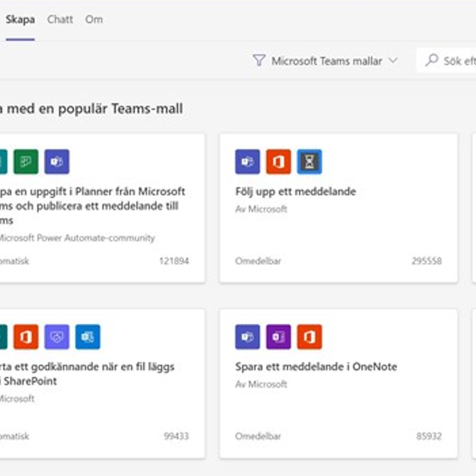The height and width of the screenshot is (476, 476).
Task: Click the usage count 99433
Action: click(x=177, y=436)
